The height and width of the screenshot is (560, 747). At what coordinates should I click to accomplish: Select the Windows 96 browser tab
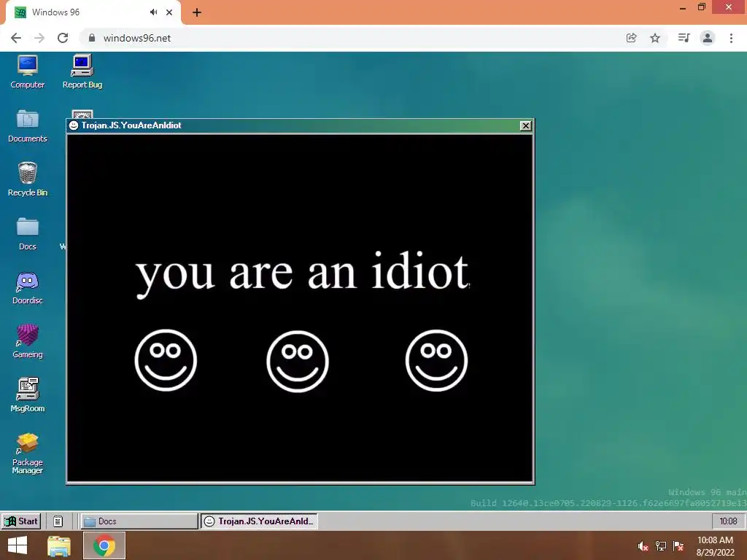point(93,12)
